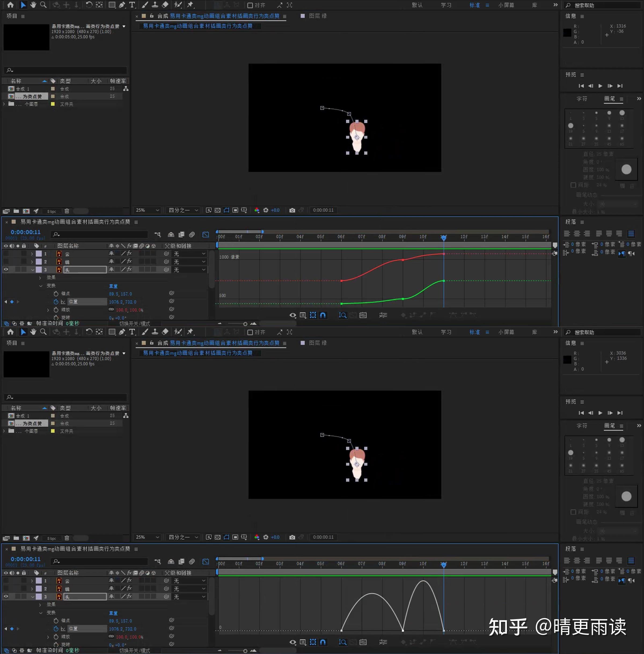Screen dimensions: 644x654
Task: Click the snapshot camera icon under the upper composition viewer
Action: point(292,210)
